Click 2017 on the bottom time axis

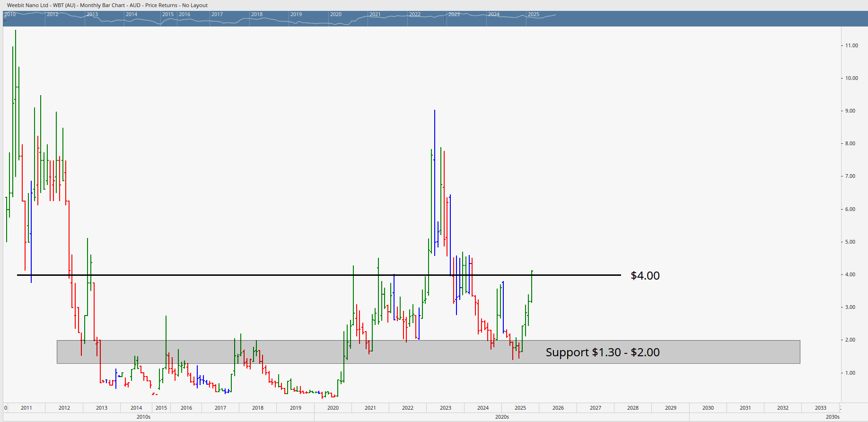click(220, 408)
